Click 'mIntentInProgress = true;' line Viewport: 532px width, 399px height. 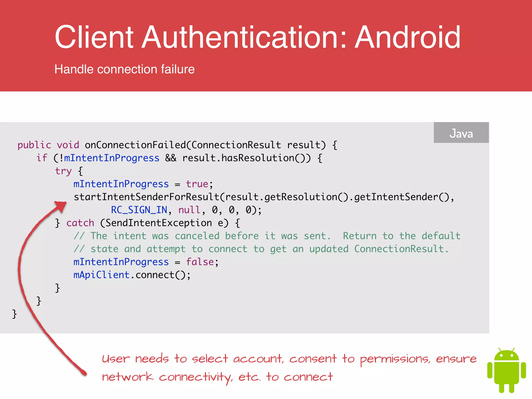[143, 184]
